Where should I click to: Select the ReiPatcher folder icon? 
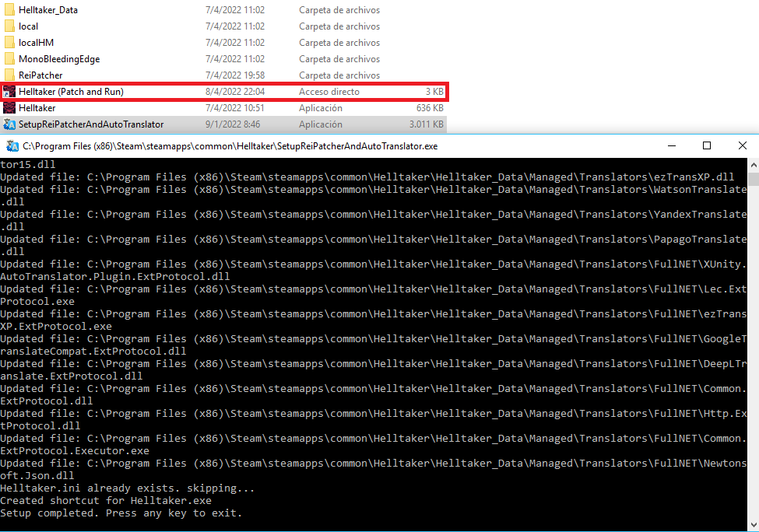coord(9,75)
